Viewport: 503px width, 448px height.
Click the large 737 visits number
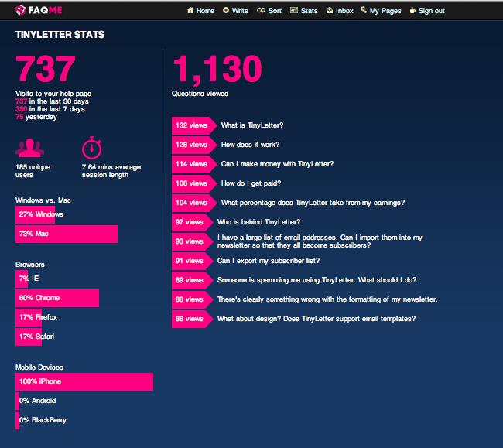pos(46,69)
